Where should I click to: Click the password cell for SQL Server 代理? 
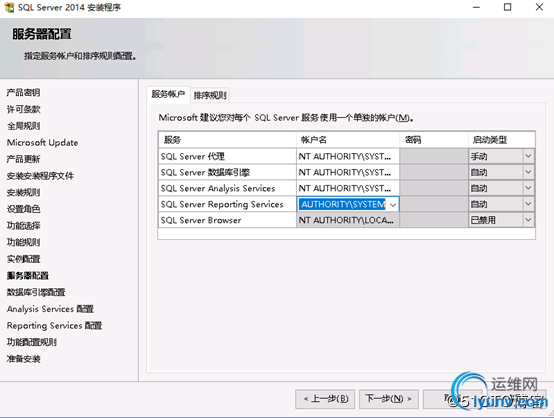point(434,156)
